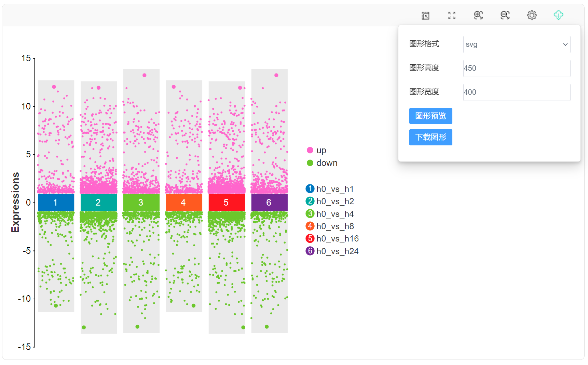Click the 图形格式 label text
This screenshot has height=365, width=588.
tap(424, 44)
